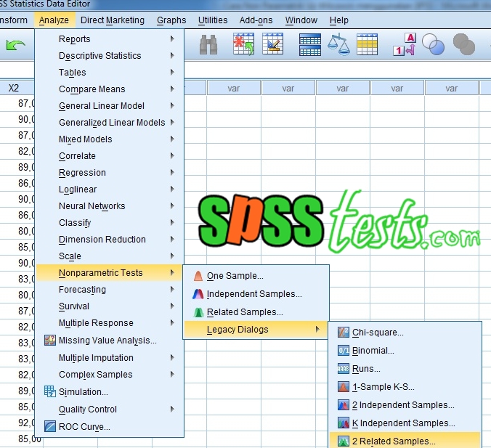Click the Chi-square icon
This screenshot has height=448, width=491.
pyautogui.click(x=344, y=332)
